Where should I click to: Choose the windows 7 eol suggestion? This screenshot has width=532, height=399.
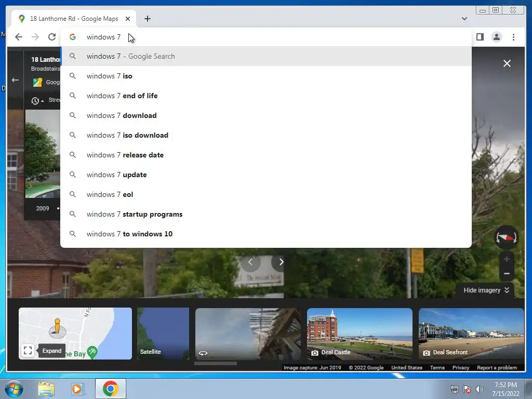coord(266,194)
